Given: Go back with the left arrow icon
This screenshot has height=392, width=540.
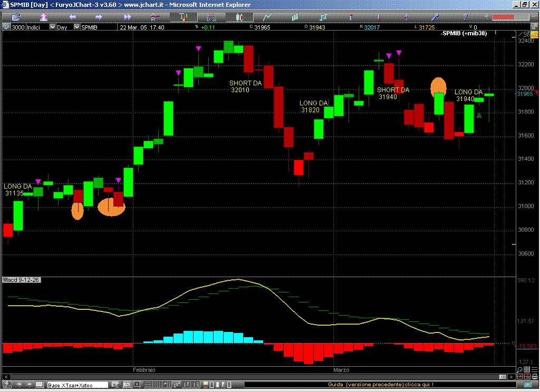Looking at the screenshot, I should [x=72, y=17].
